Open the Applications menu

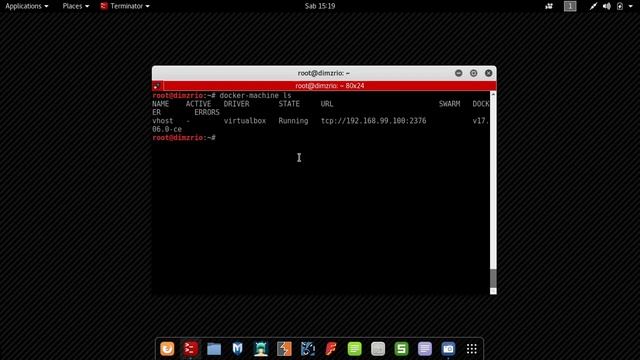tap(27, 6)
